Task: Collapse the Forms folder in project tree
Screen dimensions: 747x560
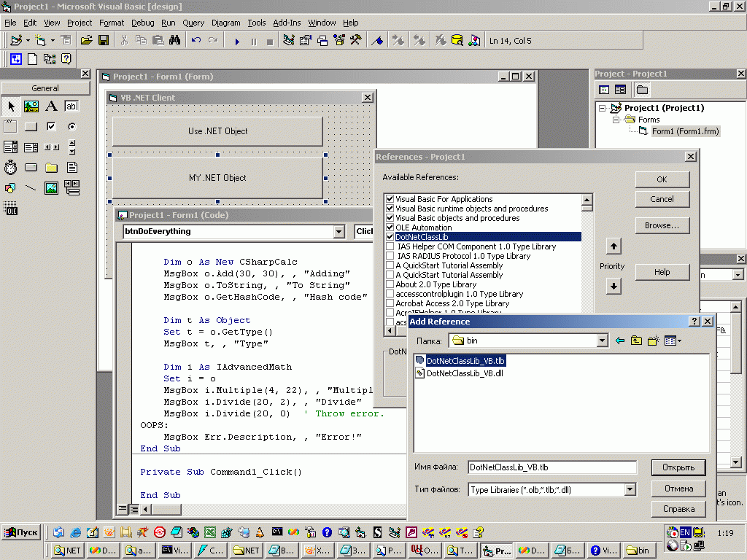Action: coord(616,120)
